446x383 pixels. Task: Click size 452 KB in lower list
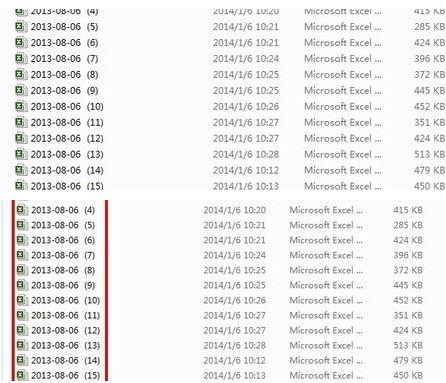pos(408,300)
